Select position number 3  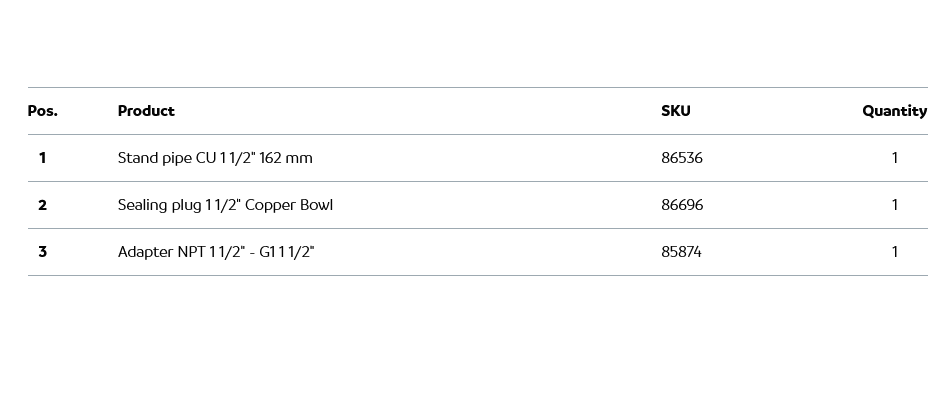pos(42,252)
